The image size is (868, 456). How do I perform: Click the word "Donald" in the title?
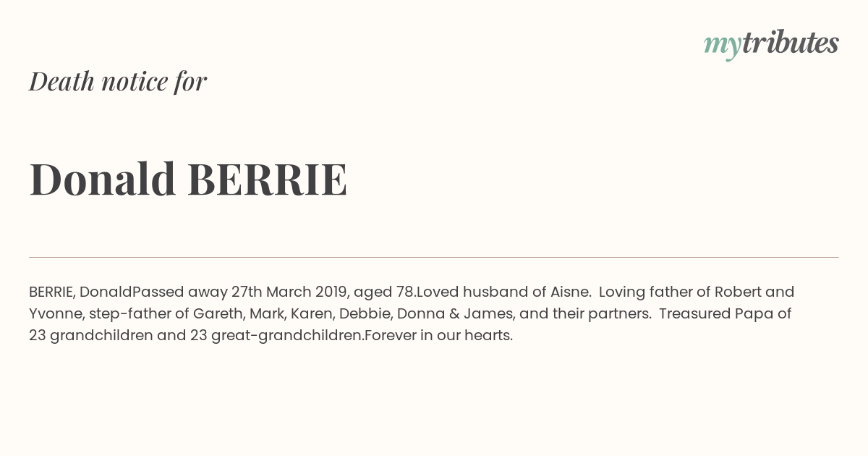103,179
